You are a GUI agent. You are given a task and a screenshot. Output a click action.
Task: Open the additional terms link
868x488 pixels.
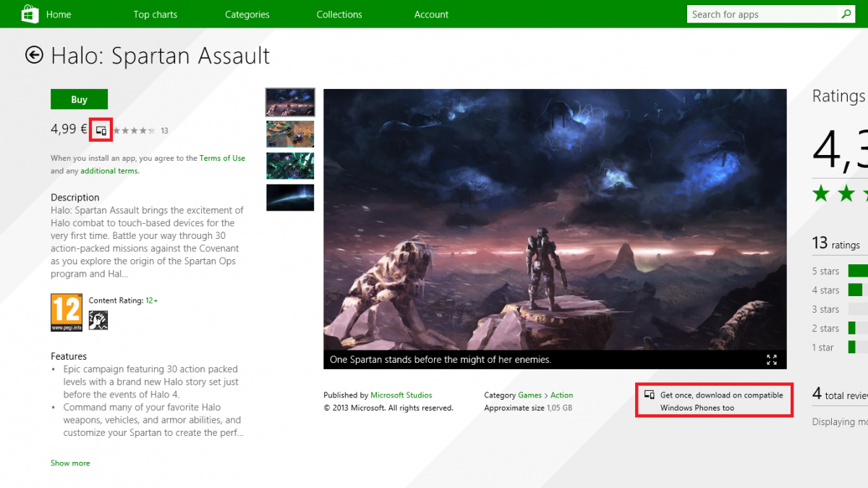tap(110, 171)
